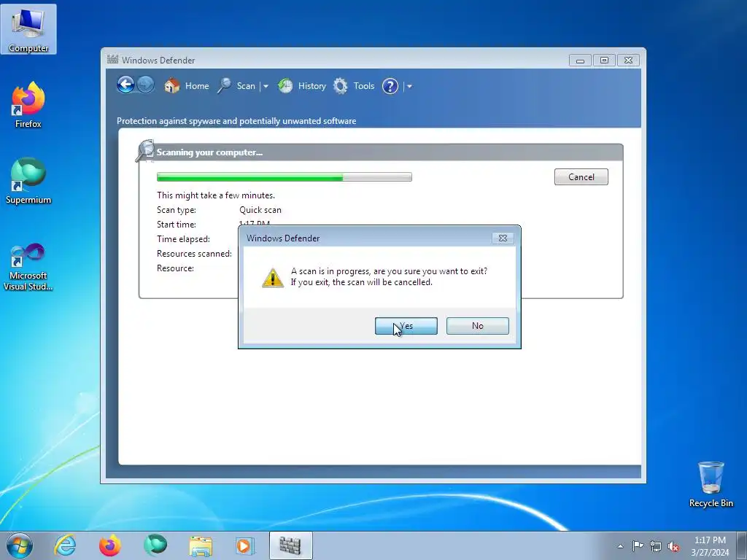
Task: Maximize the Windows Defender window
Action: [x=604, y=61]
